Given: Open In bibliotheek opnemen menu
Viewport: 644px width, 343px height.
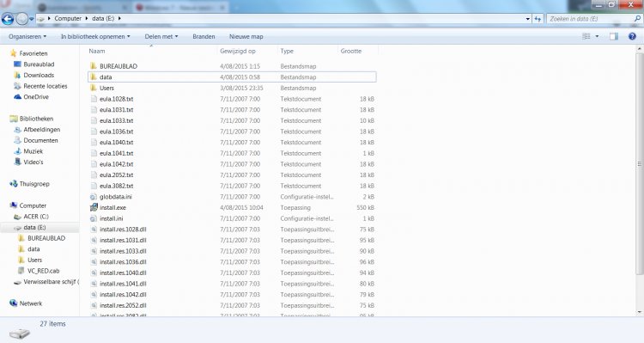Looking at the screenshot, I should [95, 37].
